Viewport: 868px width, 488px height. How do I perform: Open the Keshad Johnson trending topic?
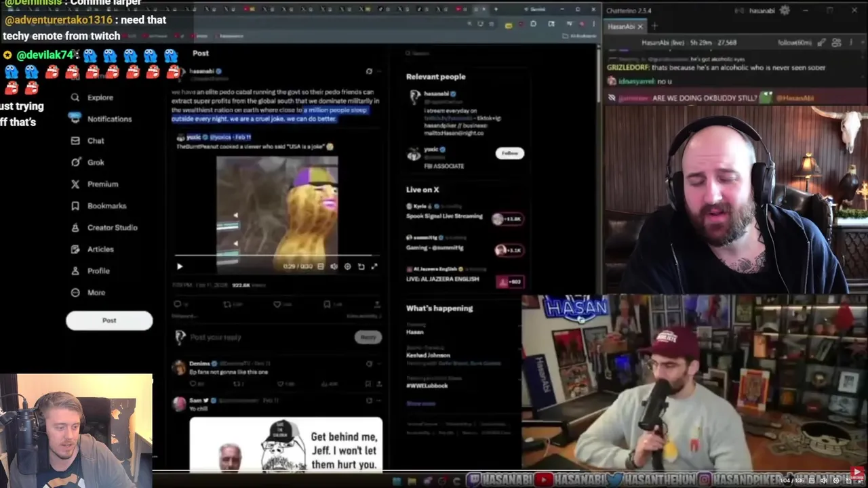(x=428, y=354)
